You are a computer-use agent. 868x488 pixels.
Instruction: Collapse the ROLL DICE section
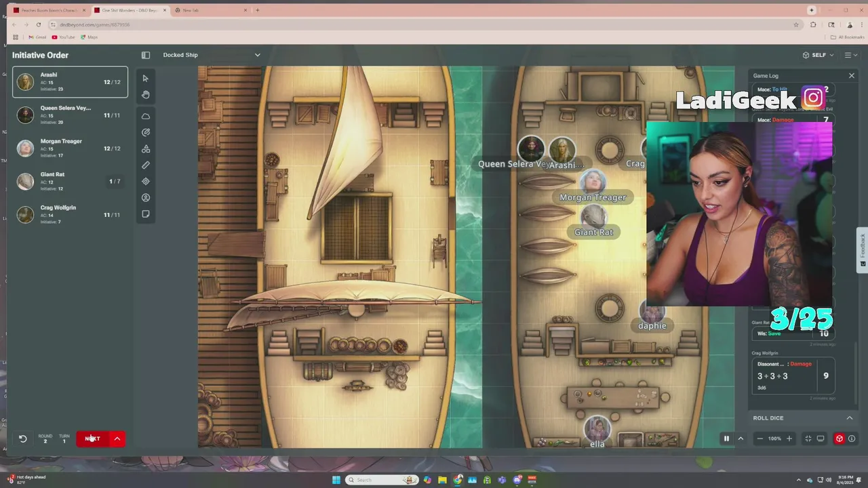click(849, 418)
